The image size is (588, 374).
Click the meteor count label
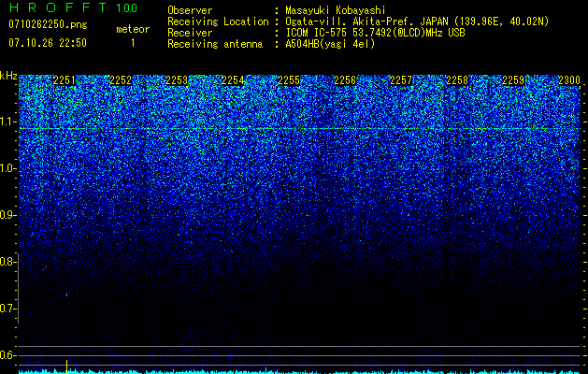point(133,29)
